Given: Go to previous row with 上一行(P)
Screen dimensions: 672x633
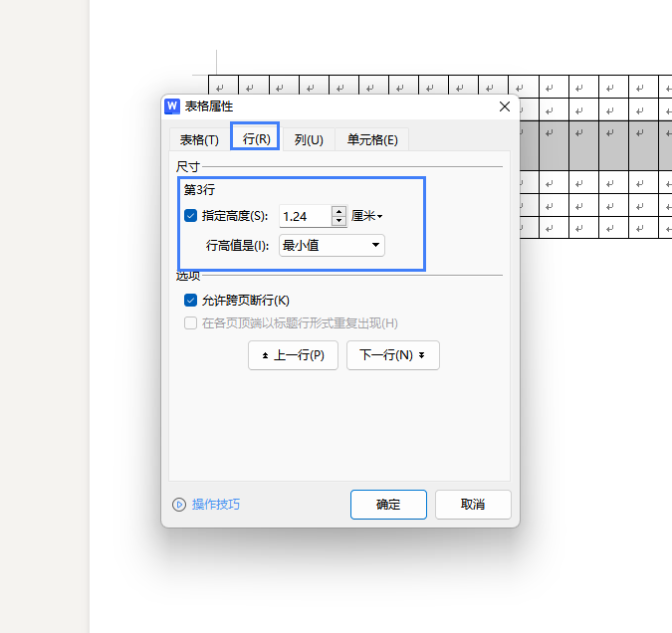Looking at the screenshot, I should pos(293,355).
